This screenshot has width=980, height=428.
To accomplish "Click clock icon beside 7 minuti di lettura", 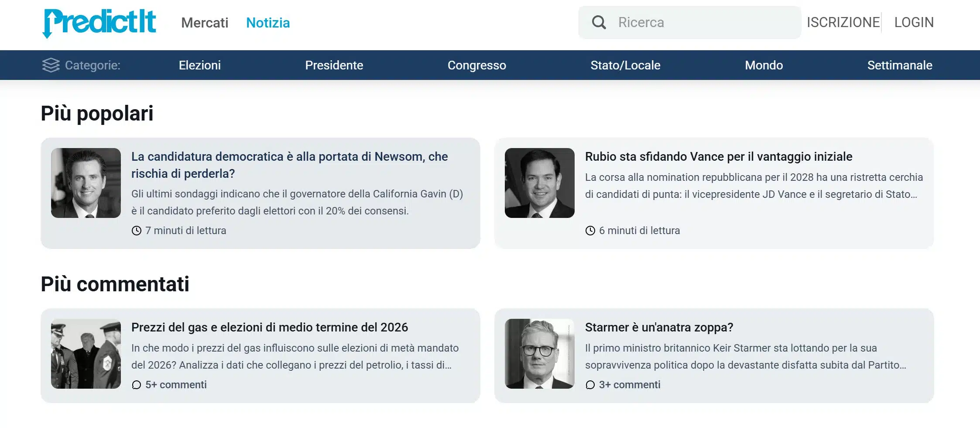I will pos(137,231).
